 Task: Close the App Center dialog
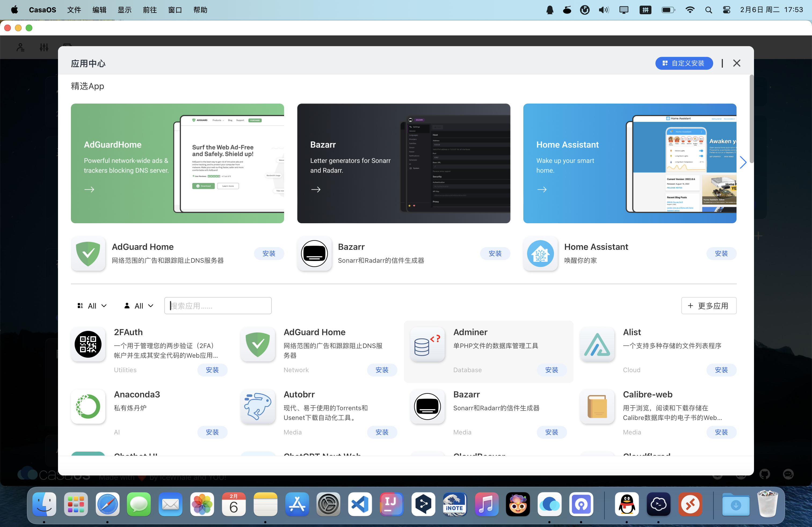pyautogui.click(x=737, y=63)
